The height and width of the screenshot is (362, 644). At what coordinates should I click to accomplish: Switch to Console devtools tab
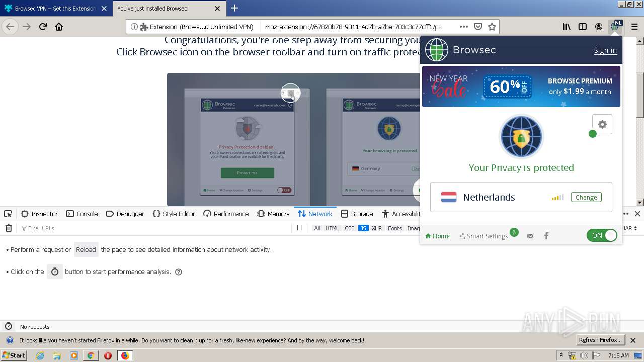pyautogui.click(x=82, y=214)
